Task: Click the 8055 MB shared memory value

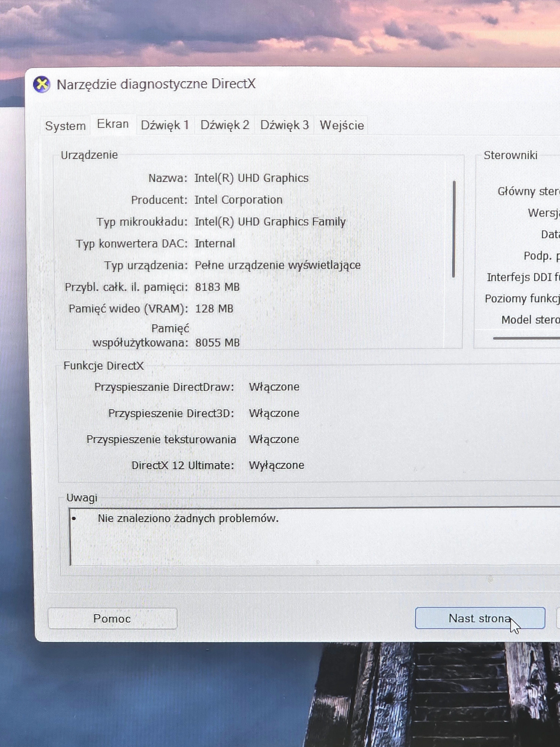Action: 217,343
